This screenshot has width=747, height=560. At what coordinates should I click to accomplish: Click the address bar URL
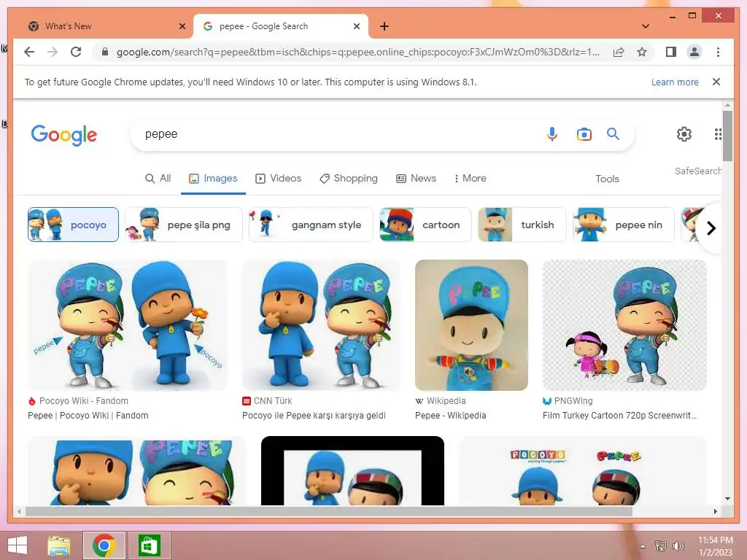coord(357,52)
